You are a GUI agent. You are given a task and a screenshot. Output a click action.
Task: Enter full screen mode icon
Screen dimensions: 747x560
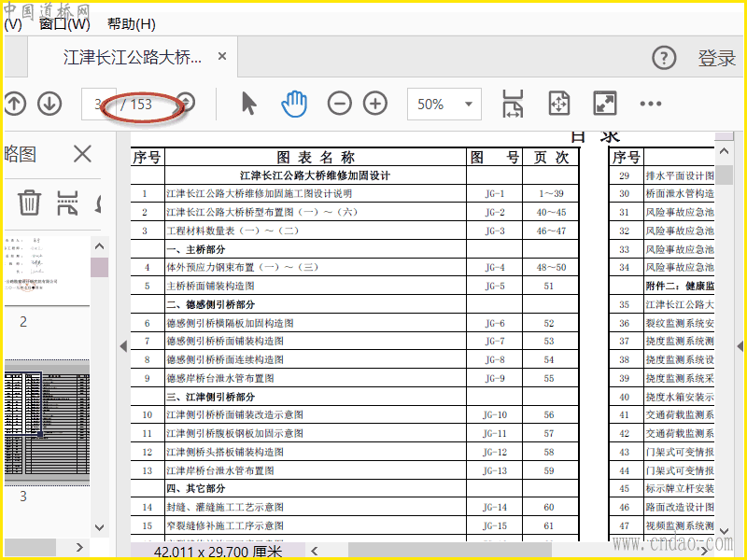point(604,104)
